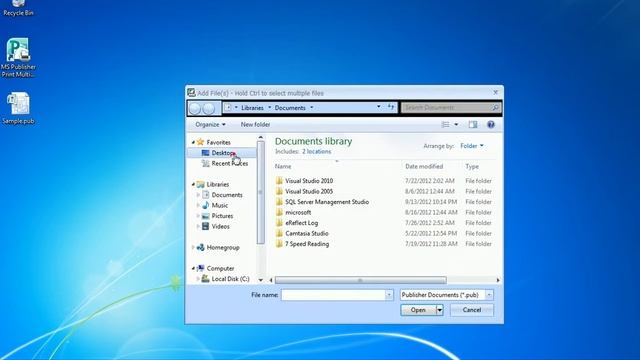This screenshot has height=360, width=640.
Task: Open the Recycle Bin desktop icon
Action: [18, 8]
